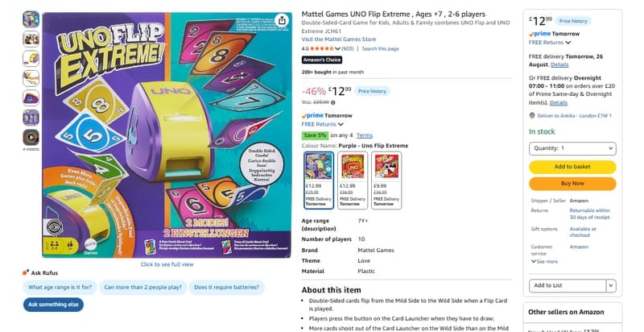
Task: Click the delivery location pin icon
Action: pyautogui.click(x=532, y=116)
